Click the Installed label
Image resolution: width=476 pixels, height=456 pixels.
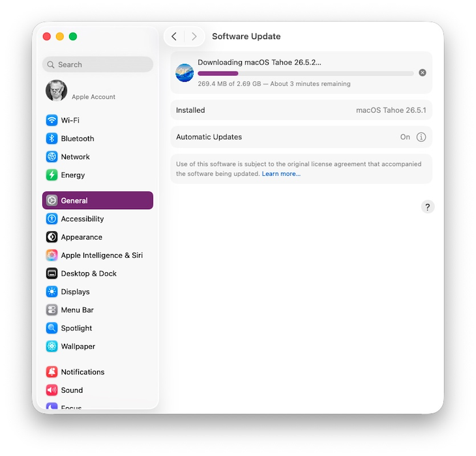[x=190, y=110]
